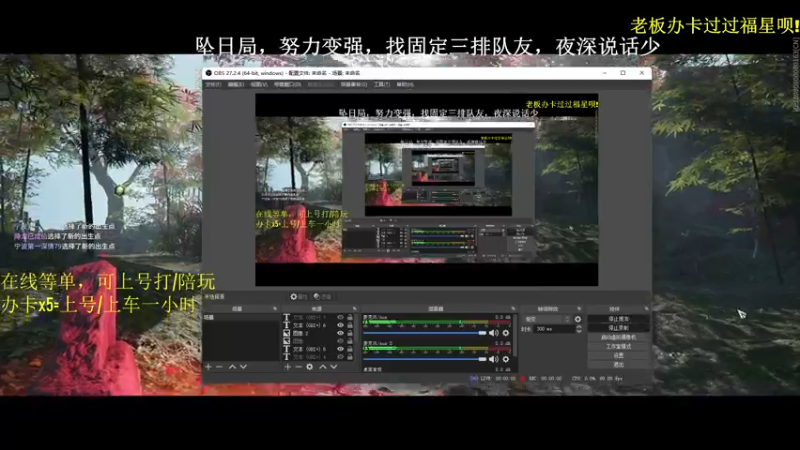Open 麦克风/Aux audio settings gear
The height and width of the screenshot is (450, 800).
click(506, 333)
